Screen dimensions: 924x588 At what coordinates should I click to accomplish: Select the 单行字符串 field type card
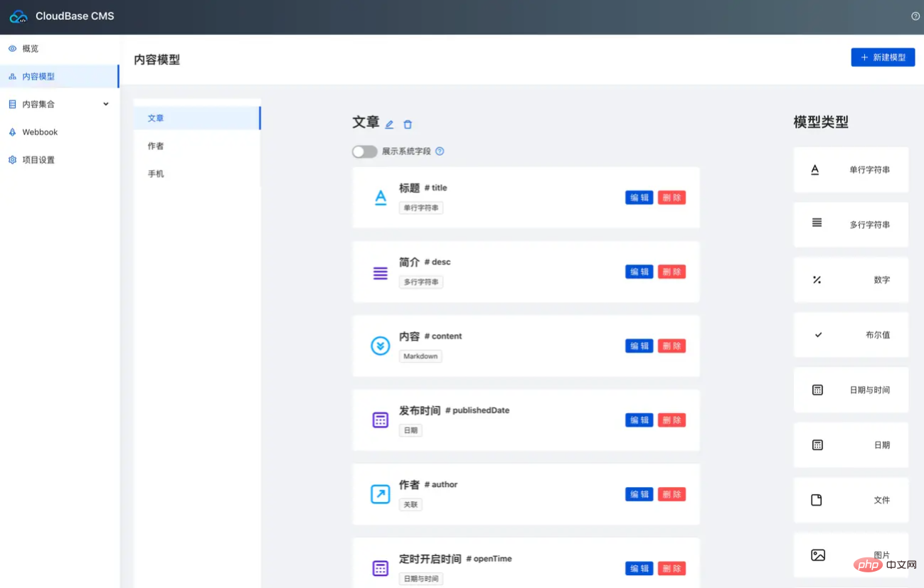coord(851,170)
